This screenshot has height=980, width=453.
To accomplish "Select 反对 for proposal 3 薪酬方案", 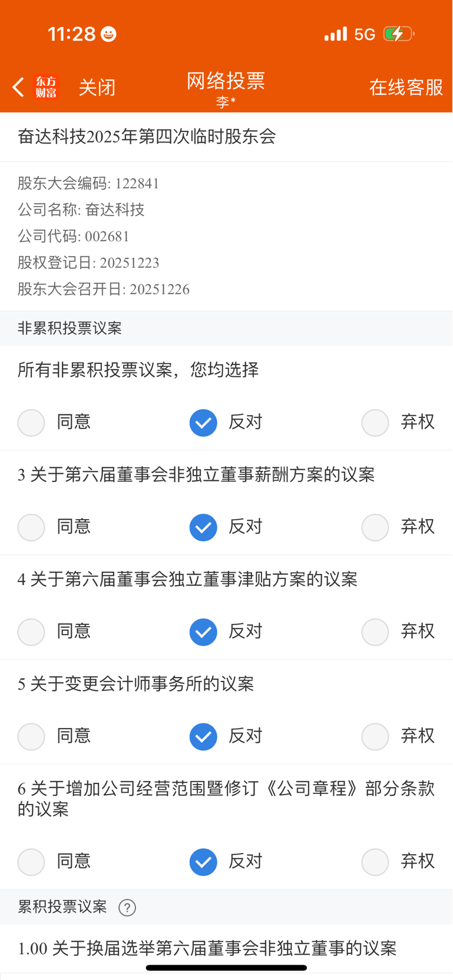I will [203, 527].
